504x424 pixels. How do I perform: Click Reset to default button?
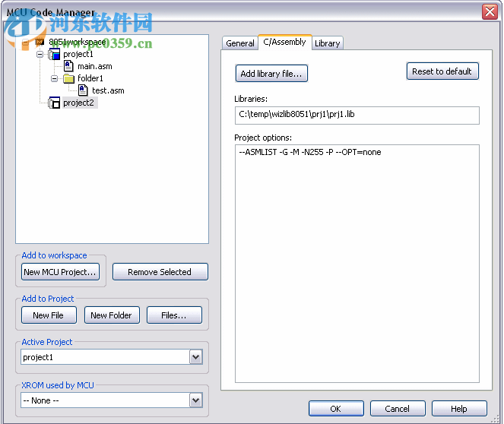point(442,71)
